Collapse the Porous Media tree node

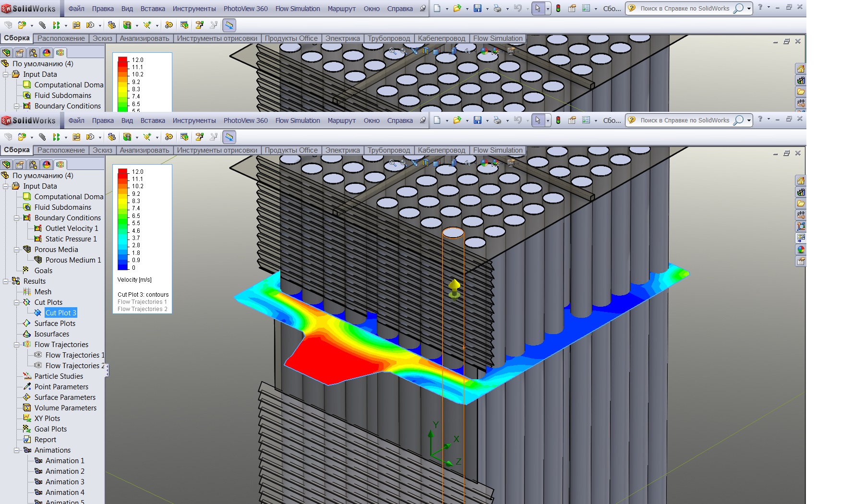[x=17, y=250]
